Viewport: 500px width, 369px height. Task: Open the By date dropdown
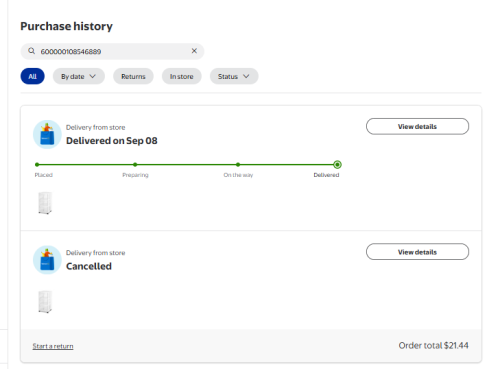point(79,76)
